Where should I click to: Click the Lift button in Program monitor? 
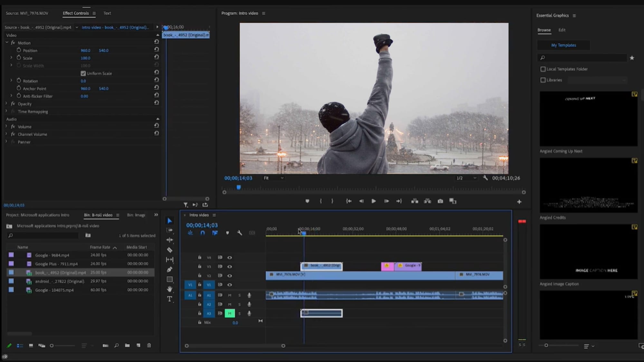click(x=415, y=201)
